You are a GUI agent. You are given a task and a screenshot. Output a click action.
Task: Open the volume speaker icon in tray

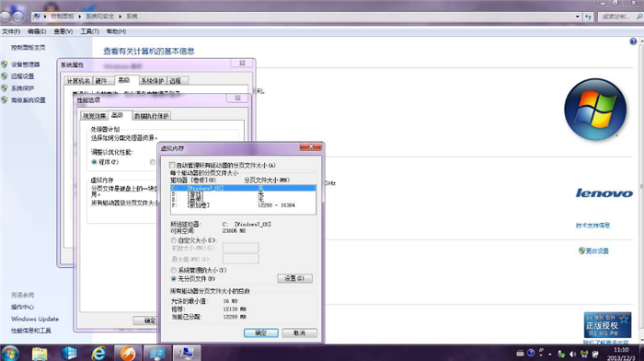click(572, 354)
